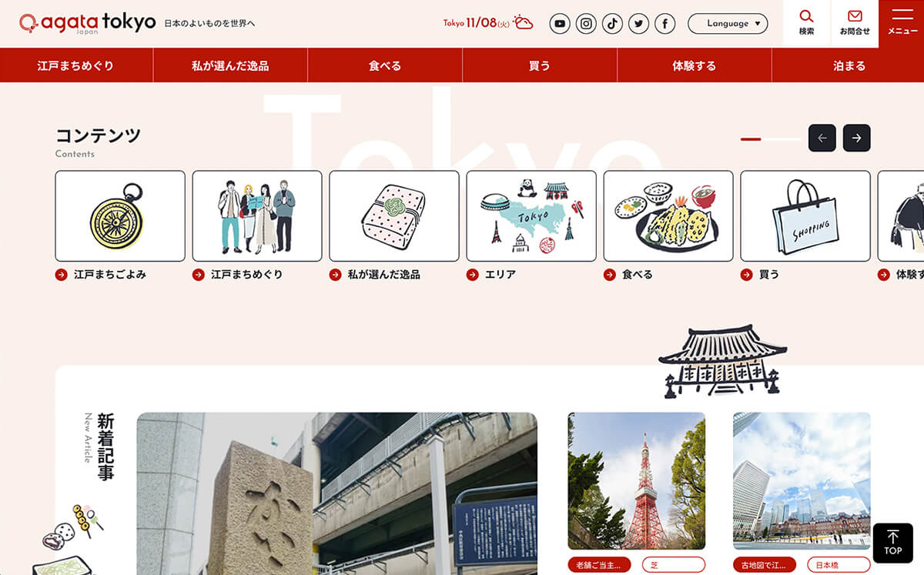Viewport: 924px width, 575px height.
Task: Click the 検索 search icon
Action: pos(806,22)
